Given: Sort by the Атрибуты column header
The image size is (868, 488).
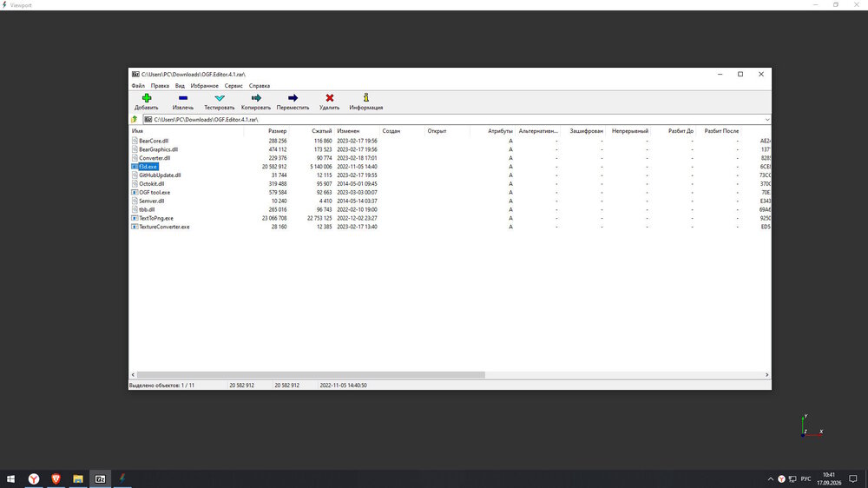Looking at the screenshot, I should [492, 131].
